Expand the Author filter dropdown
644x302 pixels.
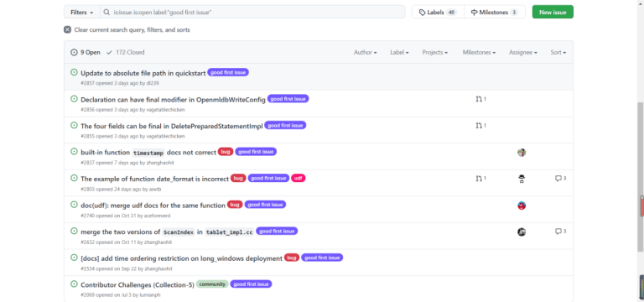(365, 52)
